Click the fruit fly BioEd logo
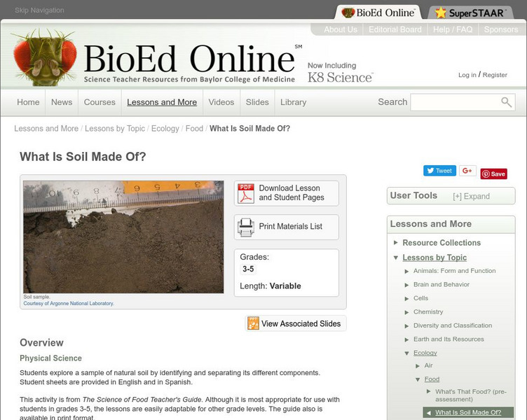This screenshot has width=527, height=420. tap(44, 57)
